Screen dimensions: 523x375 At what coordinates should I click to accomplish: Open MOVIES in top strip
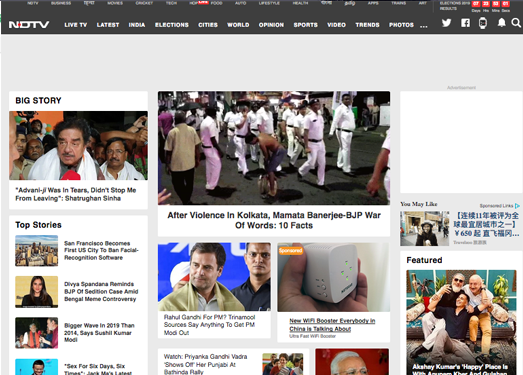(x=115, y=3)
